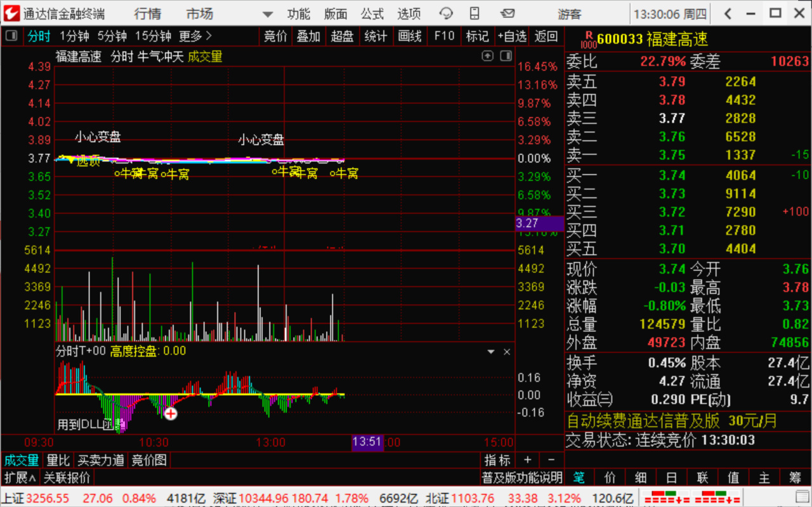
Task: Click the 3.27 price marker on the axis
Action: pos(539,223)
